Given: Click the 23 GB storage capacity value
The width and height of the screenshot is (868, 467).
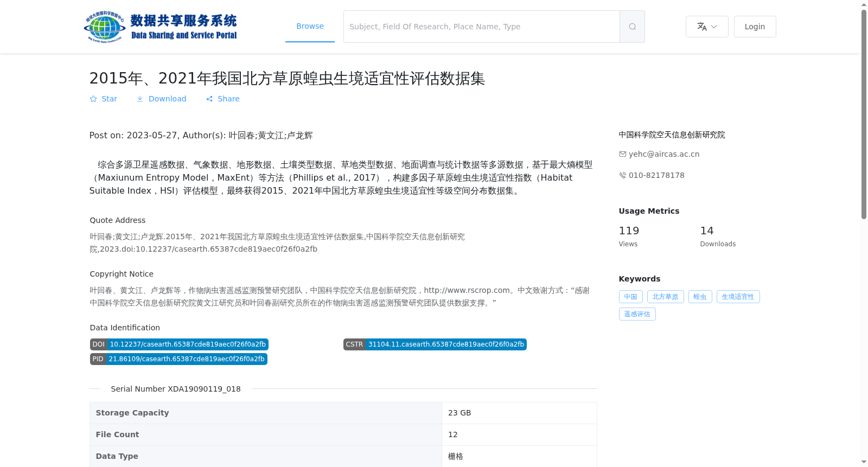Looking at the screenshot, I should 459,413.
